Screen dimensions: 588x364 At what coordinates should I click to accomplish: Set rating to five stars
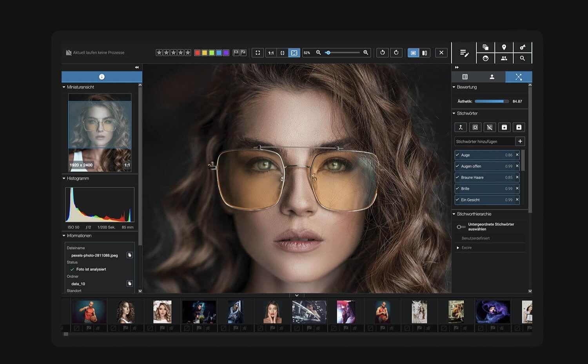pyautogui.click(x=188, y=53)
